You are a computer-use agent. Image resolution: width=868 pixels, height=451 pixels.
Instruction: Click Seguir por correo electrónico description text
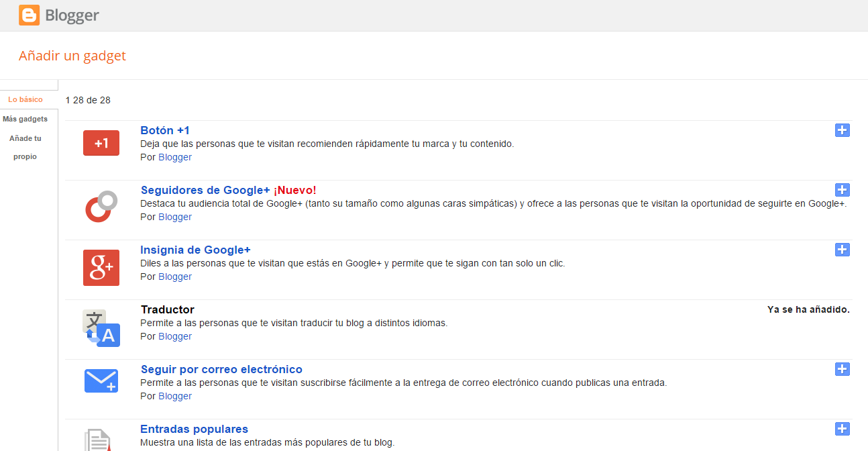pyautogui.click(x=404, y=383)
